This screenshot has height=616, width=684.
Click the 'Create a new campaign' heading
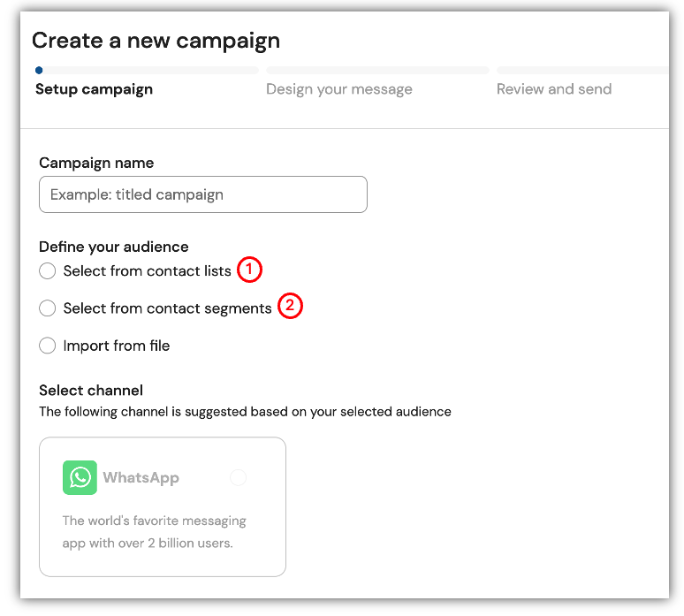(156, 41)
